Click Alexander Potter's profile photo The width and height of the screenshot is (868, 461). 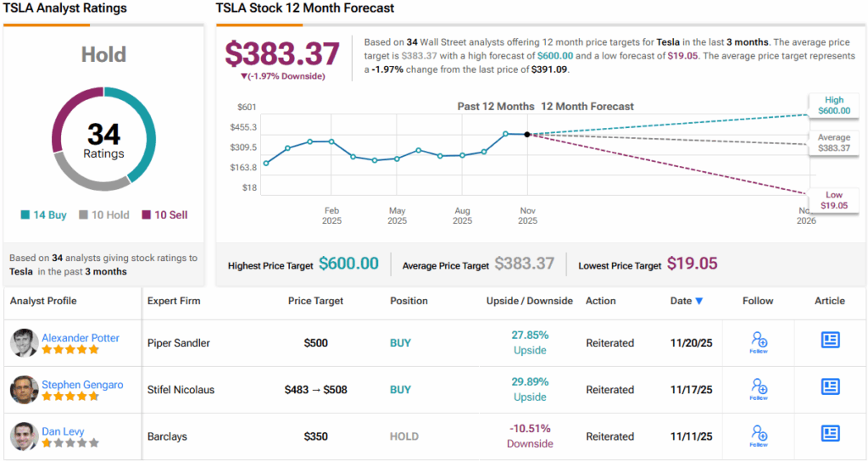pyautogui.click(x=24, y=342)
